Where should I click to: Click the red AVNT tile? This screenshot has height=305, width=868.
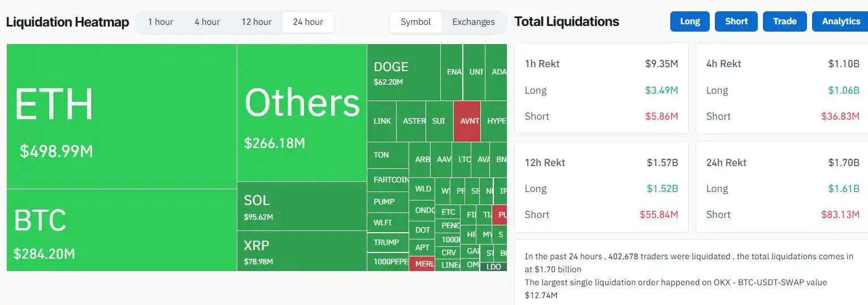pos(467,121)
